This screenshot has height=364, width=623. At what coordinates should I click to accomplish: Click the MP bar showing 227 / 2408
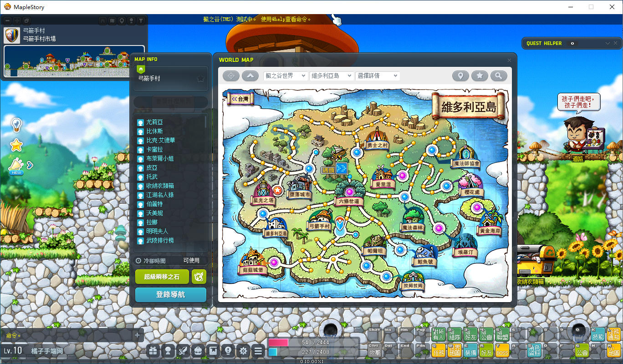pyautogui.click(x=313, y=352)
